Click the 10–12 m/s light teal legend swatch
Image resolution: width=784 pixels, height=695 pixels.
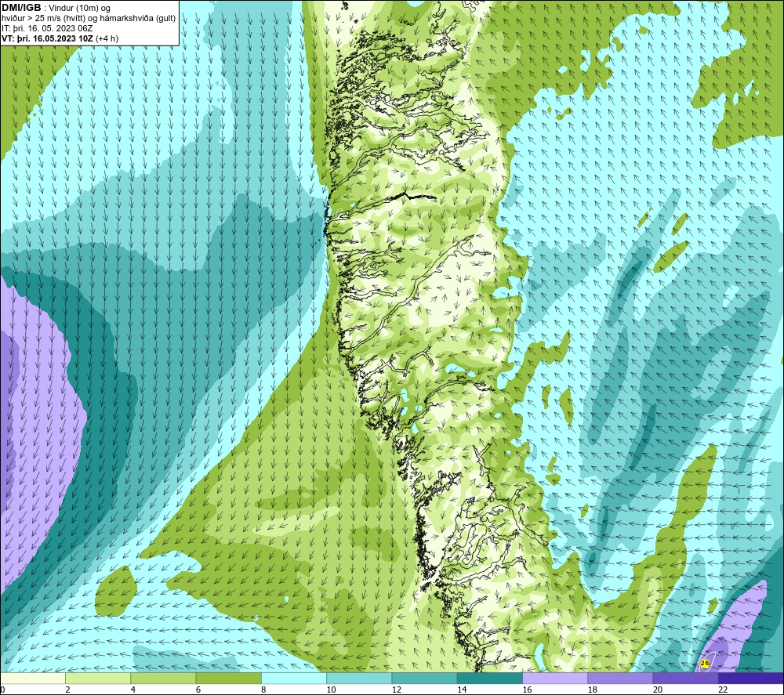pos(359,678)
